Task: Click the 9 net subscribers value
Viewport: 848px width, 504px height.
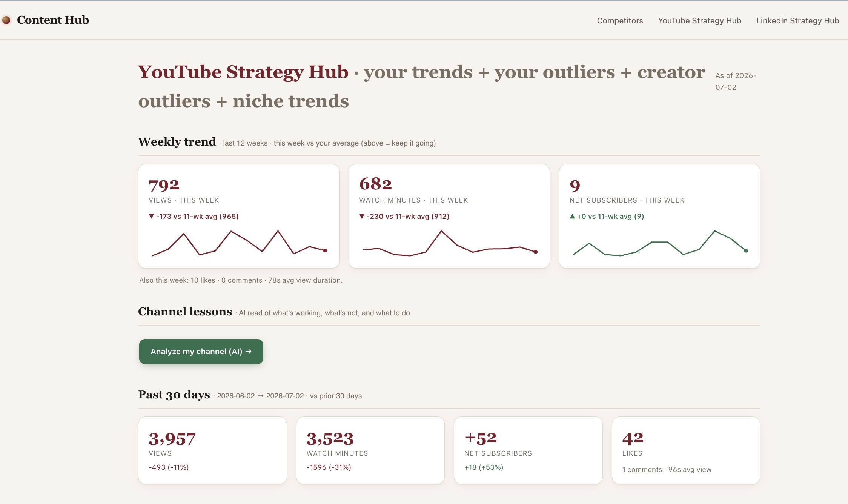Action: tap(575, 185)
